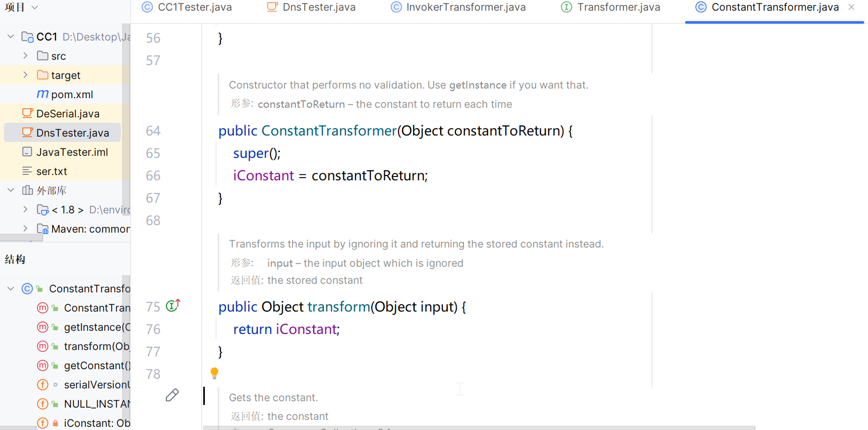This screenshot has height=430, width=868.
Task: Click the External Libraries (外部库) icon
Action: coord(28,190)
